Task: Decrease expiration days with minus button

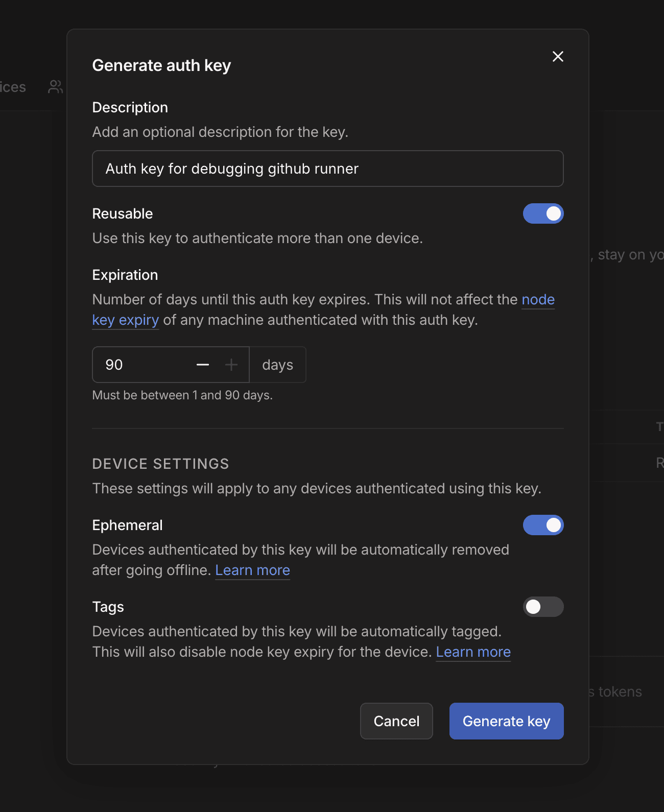Action: [203, 365]
